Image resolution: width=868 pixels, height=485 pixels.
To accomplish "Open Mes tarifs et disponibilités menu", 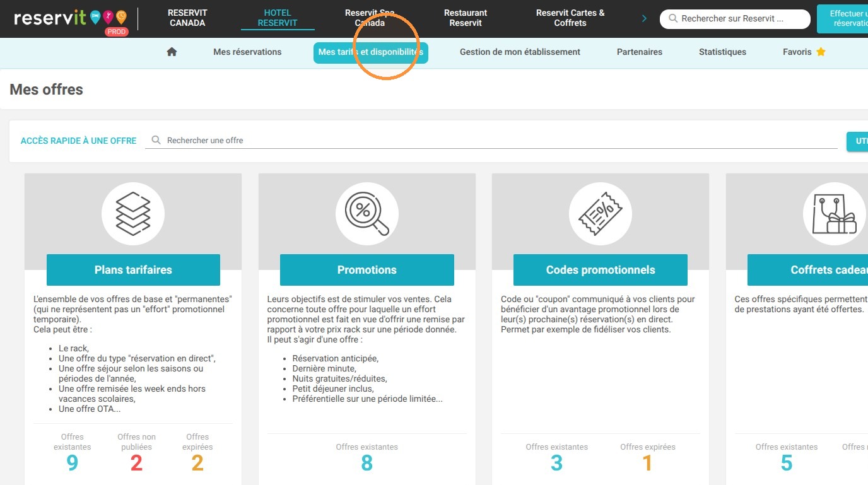I will pos(371,52).
